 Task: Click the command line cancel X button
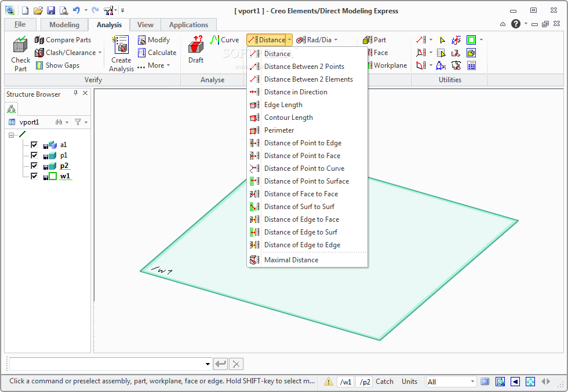coord(236,364)
